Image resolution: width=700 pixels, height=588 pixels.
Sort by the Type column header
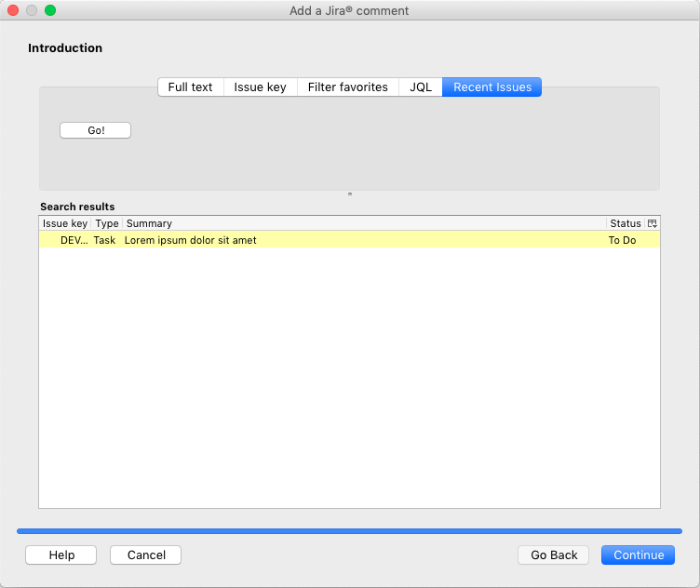coord(107,223)
